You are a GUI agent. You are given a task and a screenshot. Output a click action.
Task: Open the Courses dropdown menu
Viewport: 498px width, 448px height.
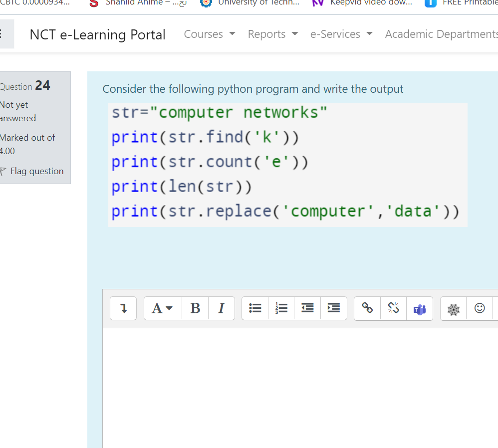tap(209, 34)
